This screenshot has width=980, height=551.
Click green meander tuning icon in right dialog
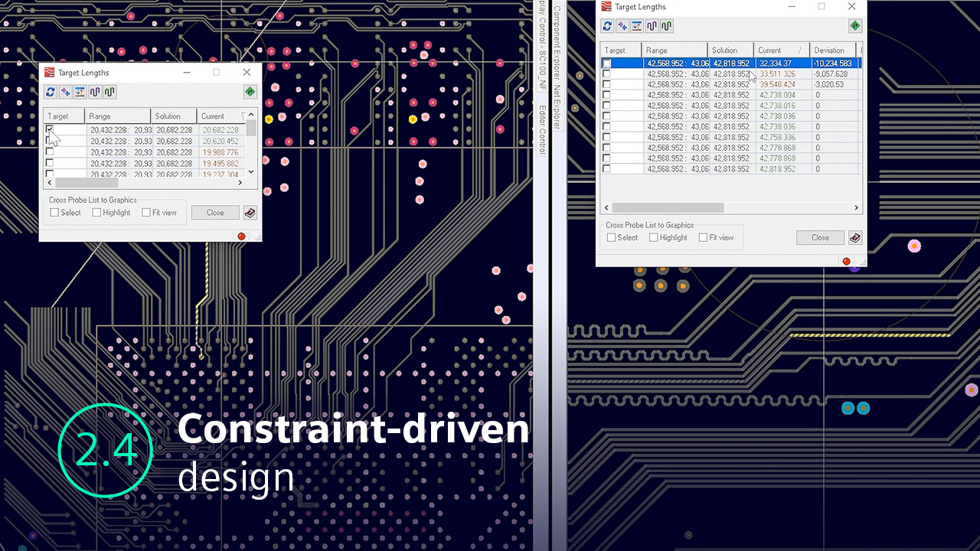click(x=666, y=26)
